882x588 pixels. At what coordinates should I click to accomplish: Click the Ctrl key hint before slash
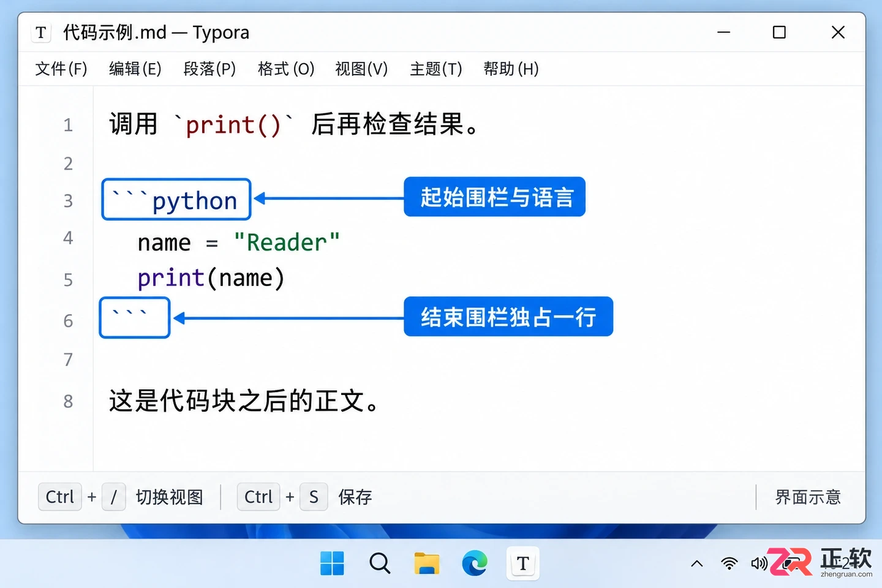[60, 497]
